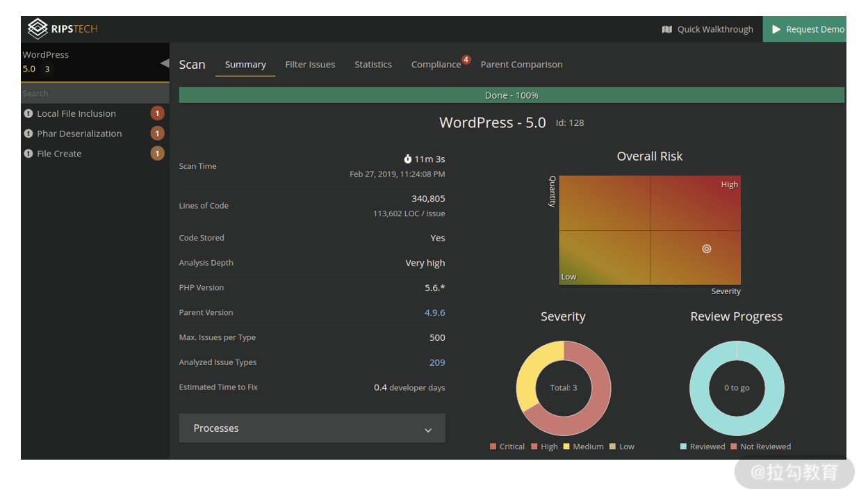Open the Phar Deserialization issue
The width and height of the screenshot is (868, 500).
tap(79, 134)
